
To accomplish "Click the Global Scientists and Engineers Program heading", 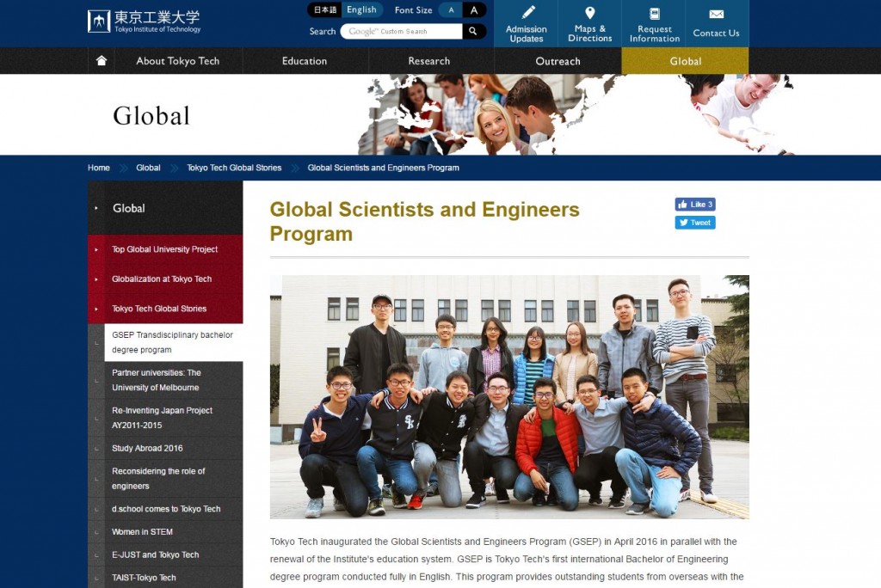I will tap(424, 221).
